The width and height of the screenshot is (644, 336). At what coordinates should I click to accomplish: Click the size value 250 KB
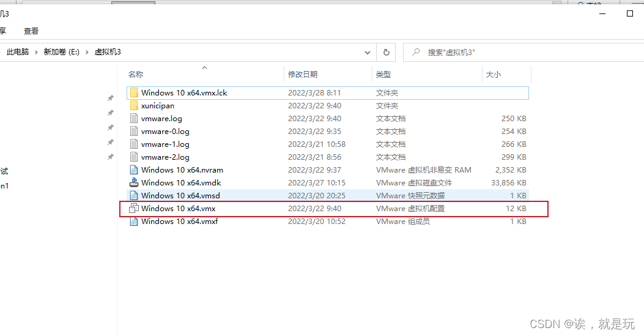click(514, 118)
